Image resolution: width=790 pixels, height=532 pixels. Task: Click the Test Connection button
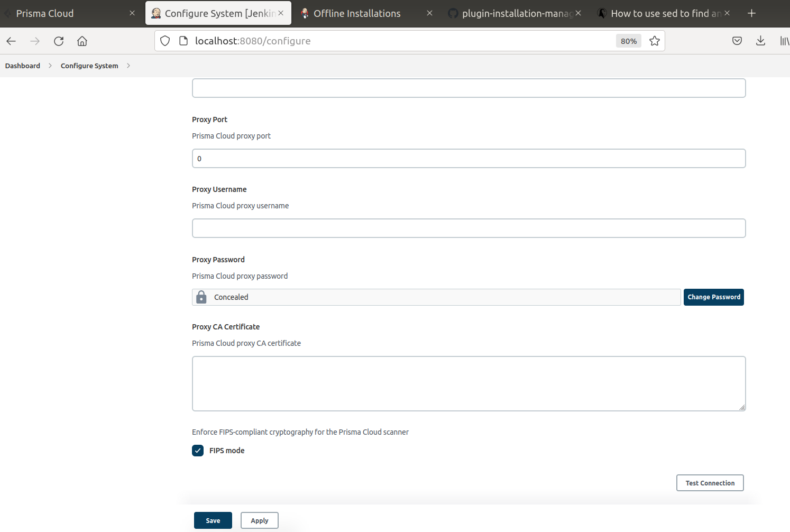pyautogui.click(x=710, y=483)
